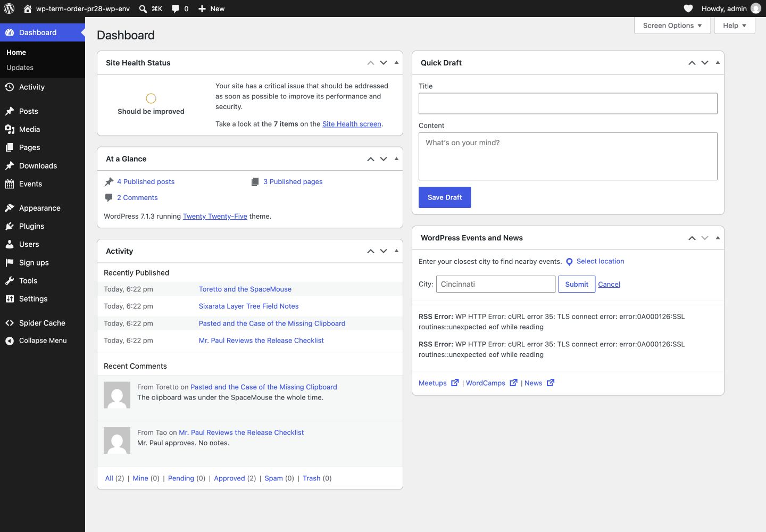Open the search icon in the admin bar

pyautogui.click(x=143, y=9)
